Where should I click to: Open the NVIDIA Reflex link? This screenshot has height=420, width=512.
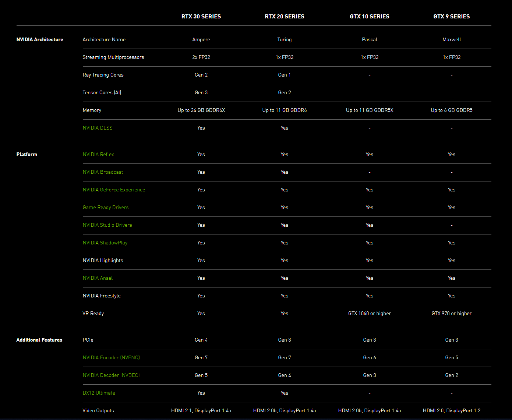(x=98, y=154)
